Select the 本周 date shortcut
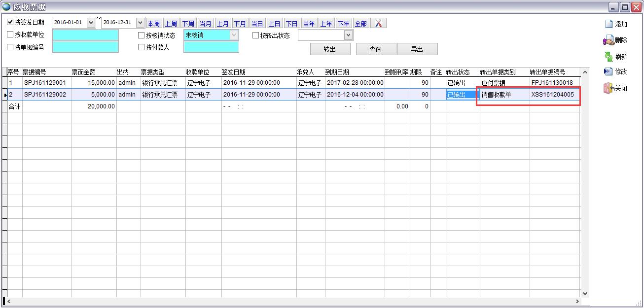644x308 pixels. tap(153, 24)
